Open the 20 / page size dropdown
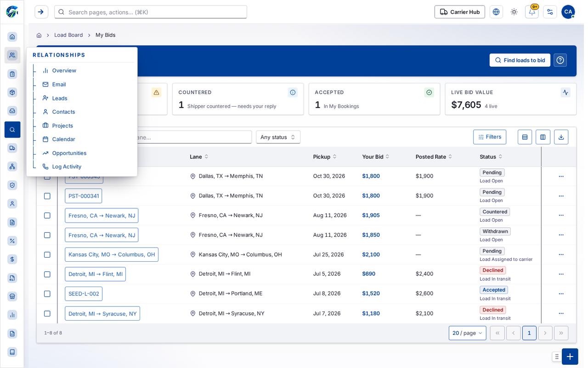The width and height of the screenshot is (588, 368). [x=467, y=333]
